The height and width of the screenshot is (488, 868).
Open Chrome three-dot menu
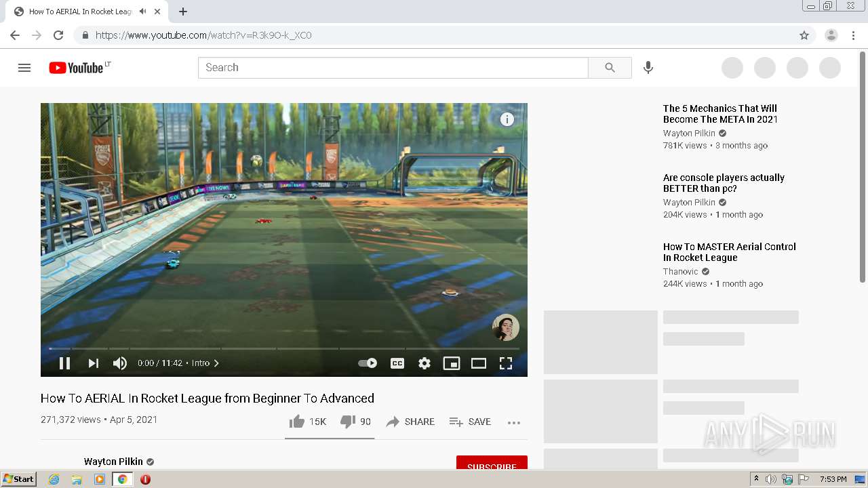(854, 35)
